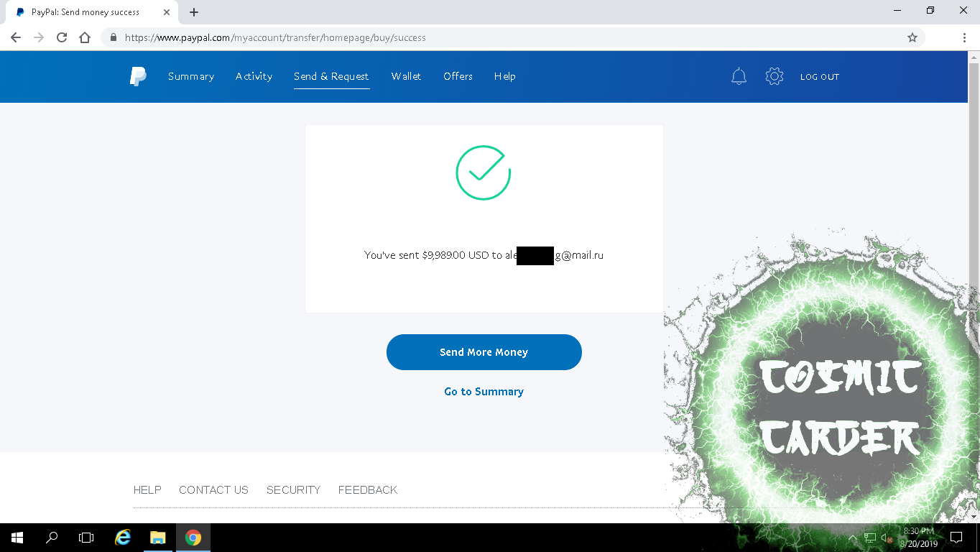Screen dimensions: 980x552
Task: Click the CONTACT US footer link
Action: (213, 490)
